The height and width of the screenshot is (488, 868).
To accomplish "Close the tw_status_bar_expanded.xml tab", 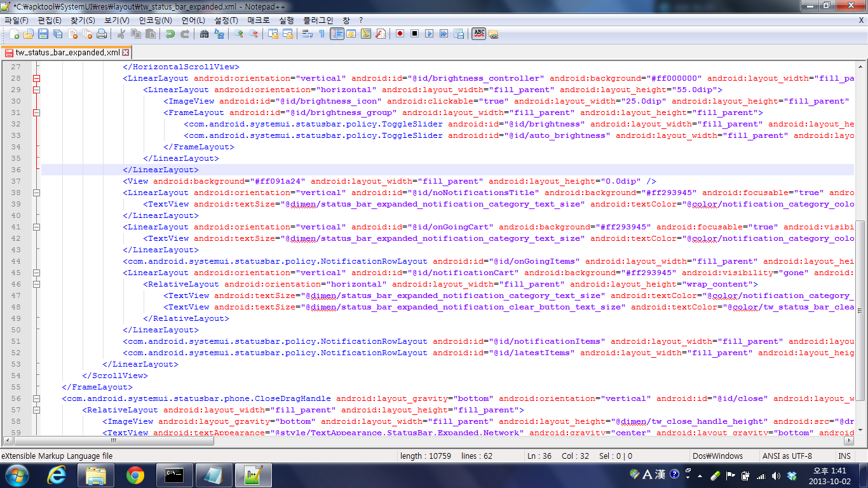I will 125,53.
